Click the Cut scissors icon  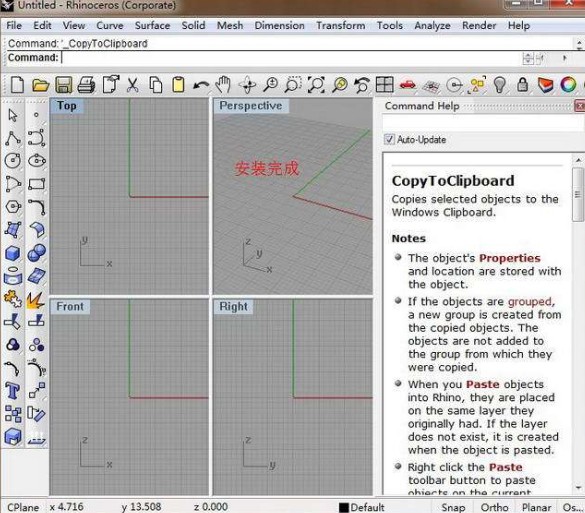(x=132, y=85)
